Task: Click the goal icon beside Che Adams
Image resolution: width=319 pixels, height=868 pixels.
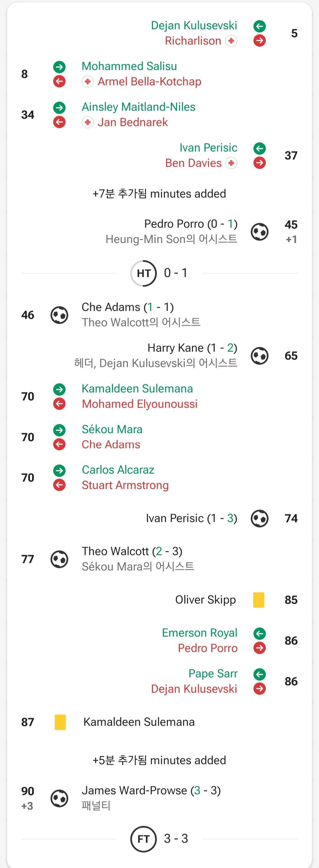Action: [x=59, y=315]
